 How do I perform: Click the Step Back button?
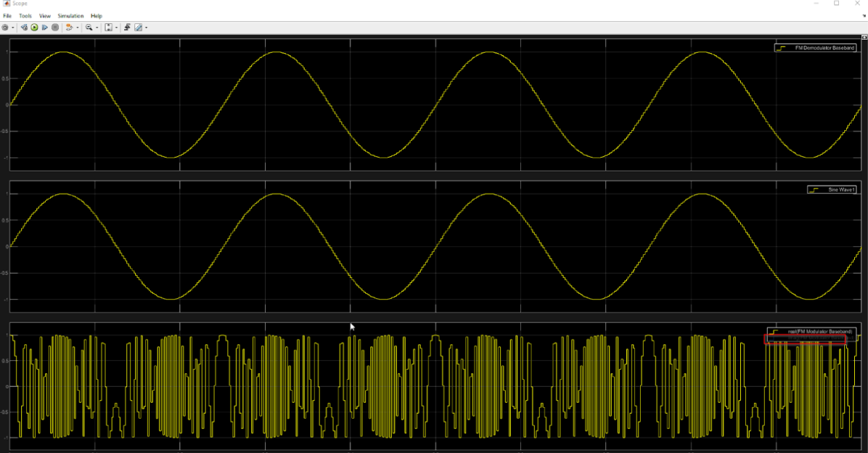click(24, 28)
